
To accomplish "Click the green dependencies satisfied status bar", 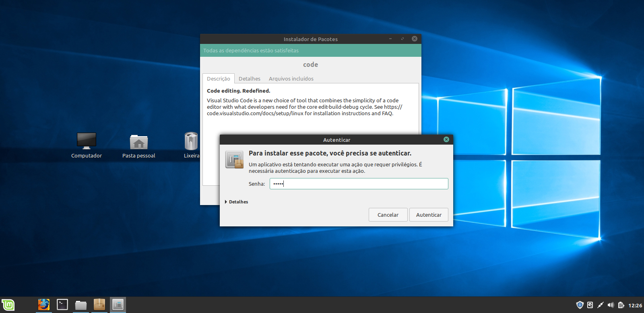I will tap(311, 50).
